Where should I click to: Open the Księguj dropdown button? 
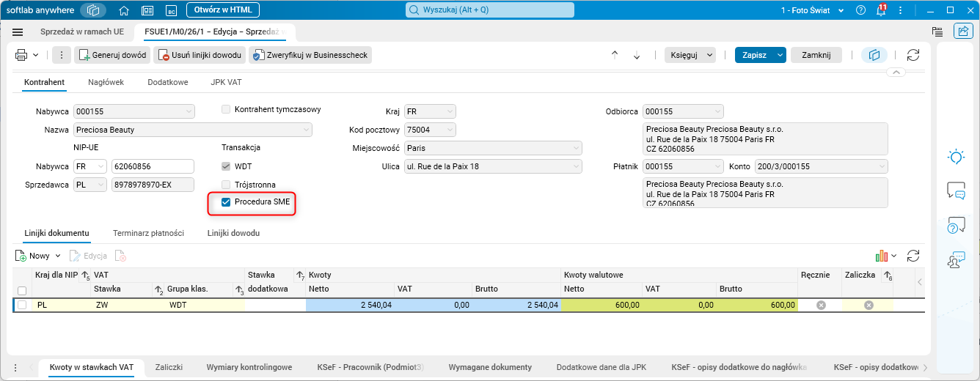(690, 55)
